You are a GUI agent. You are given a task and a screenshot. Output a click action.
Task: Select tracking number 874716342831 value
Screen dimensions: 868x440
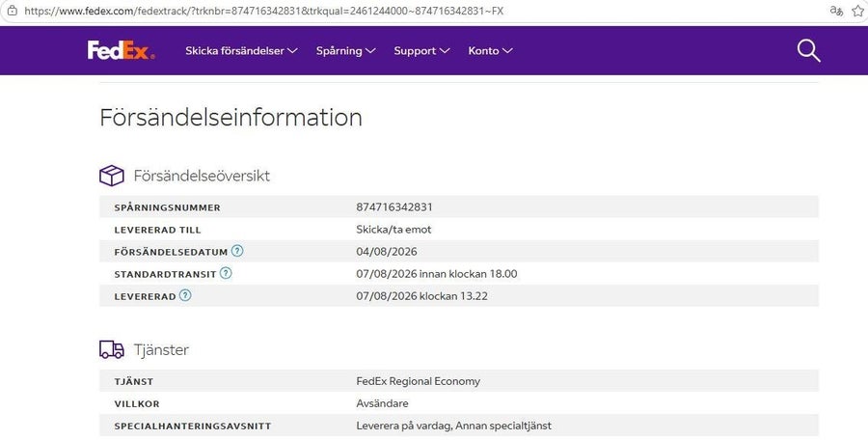[394, 207]
